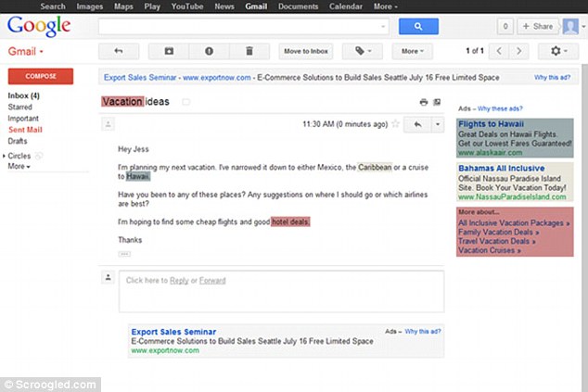
Task: Open Calendar in the top black bar
Action: click(346, 6)
